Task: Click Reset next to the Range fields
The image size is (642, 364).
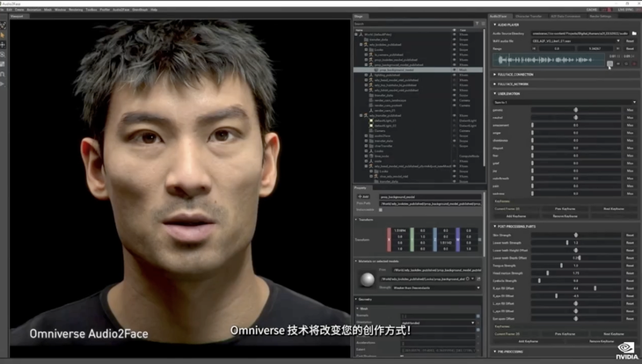Action: 630,48
